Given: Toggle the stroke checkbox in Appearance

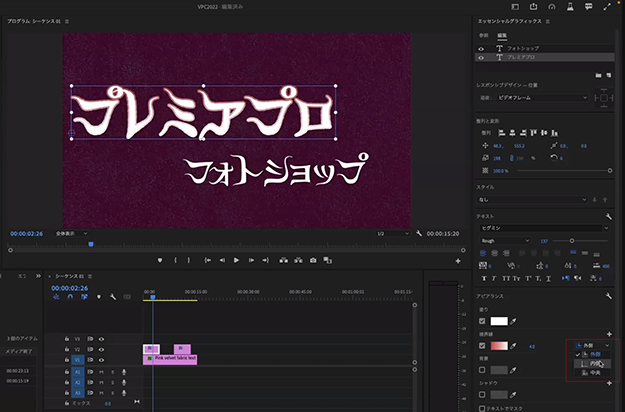Looking at the screenshot, I should 482,346.
